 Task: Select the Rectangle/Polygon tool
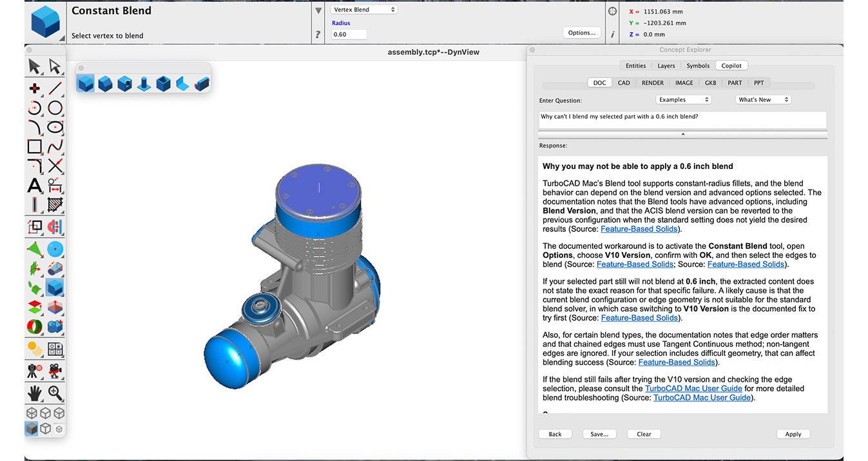pyautogui.click(x=35, y=146)
